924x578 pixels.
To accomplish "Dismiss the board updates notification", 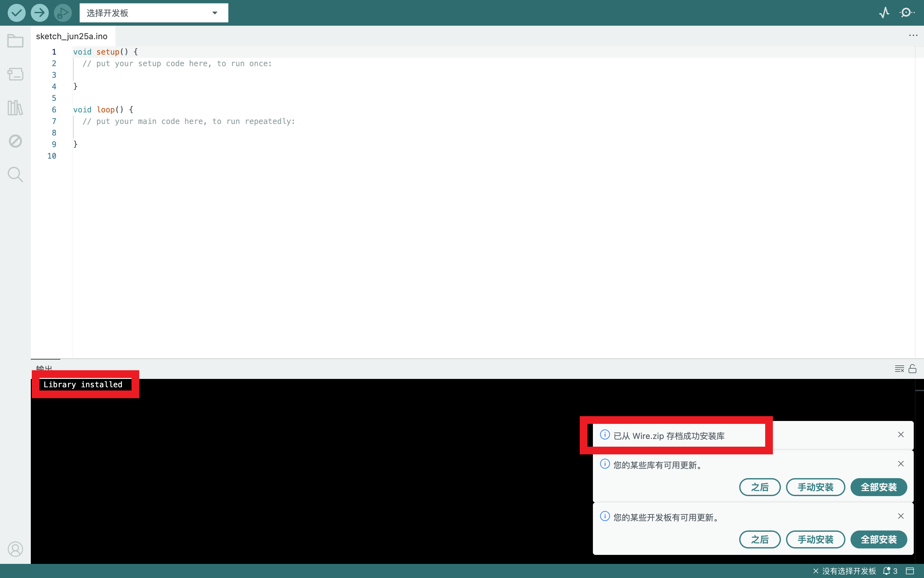I will pyautogui.click(x=901, y=516).
